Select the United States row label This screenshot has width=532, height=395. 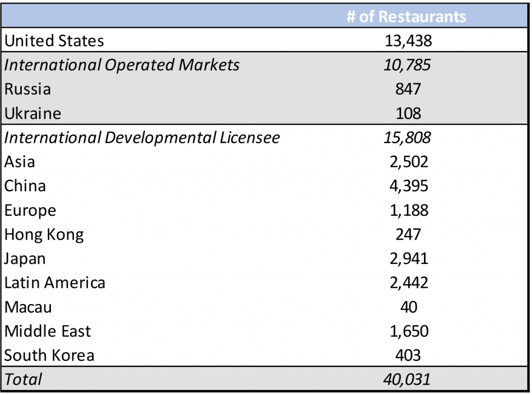tap(55, 41)
